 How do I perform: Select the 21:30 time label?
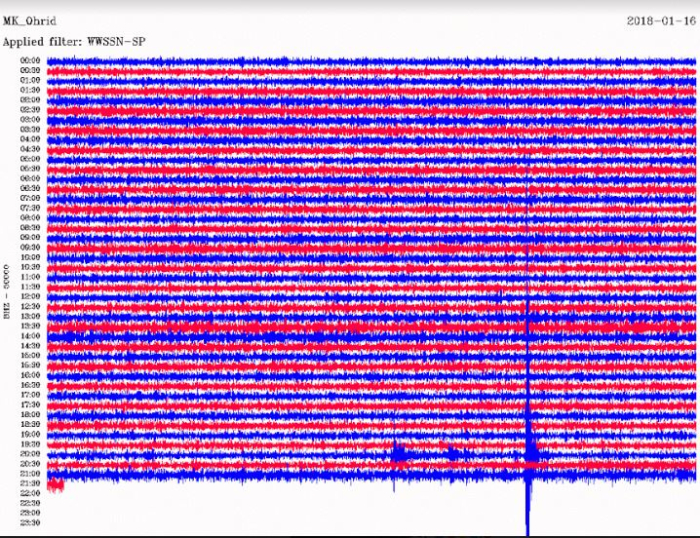[x=30, y=483]
